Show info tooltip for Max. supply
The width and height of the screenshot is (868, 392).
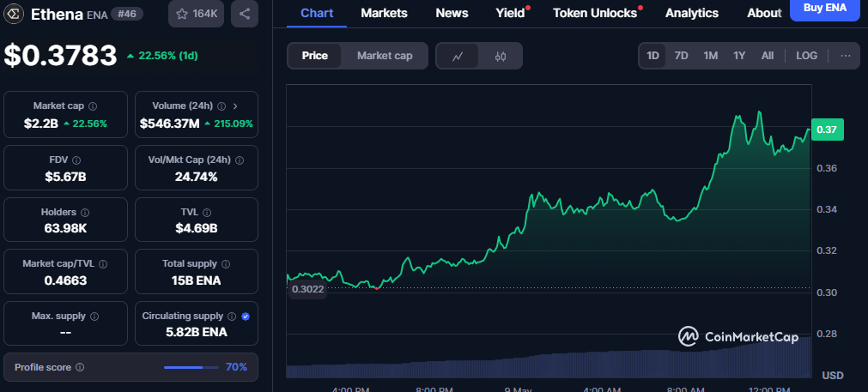click(x=94, y=317)
